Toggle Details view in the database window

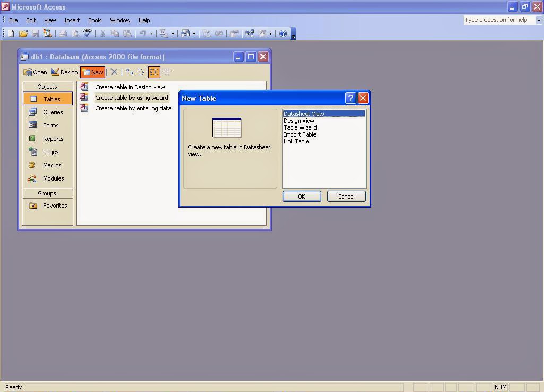click(166, 72)
